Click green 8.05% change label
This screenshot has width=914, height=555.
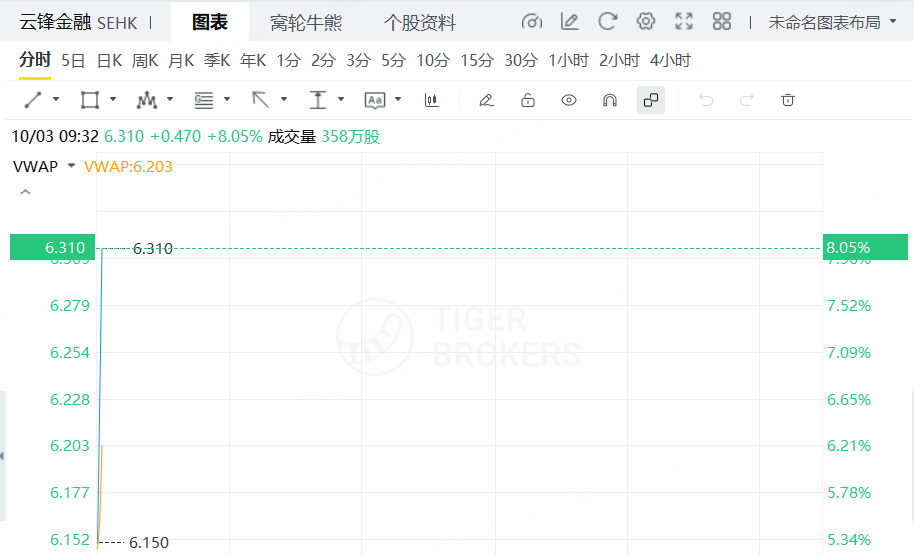pyautogui.click(x=865, y=247)
